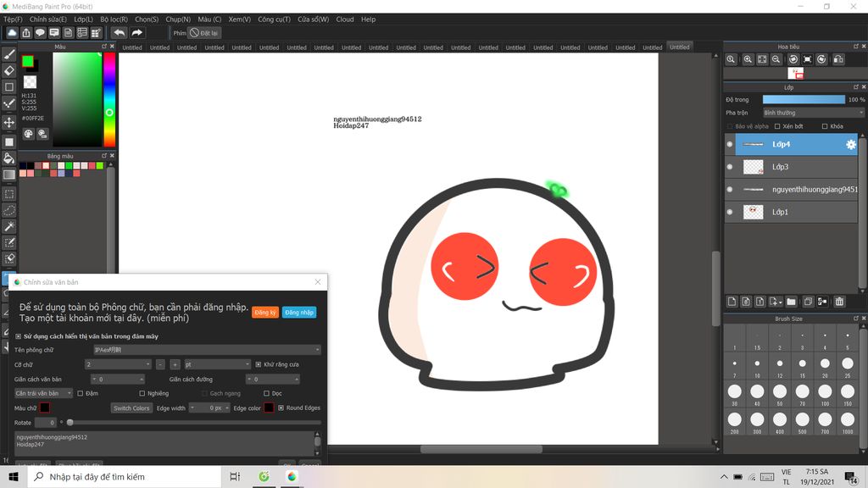Select the Move tool with four arrows
The width and height of the screenshot is (868, 488).
point(9,122)
